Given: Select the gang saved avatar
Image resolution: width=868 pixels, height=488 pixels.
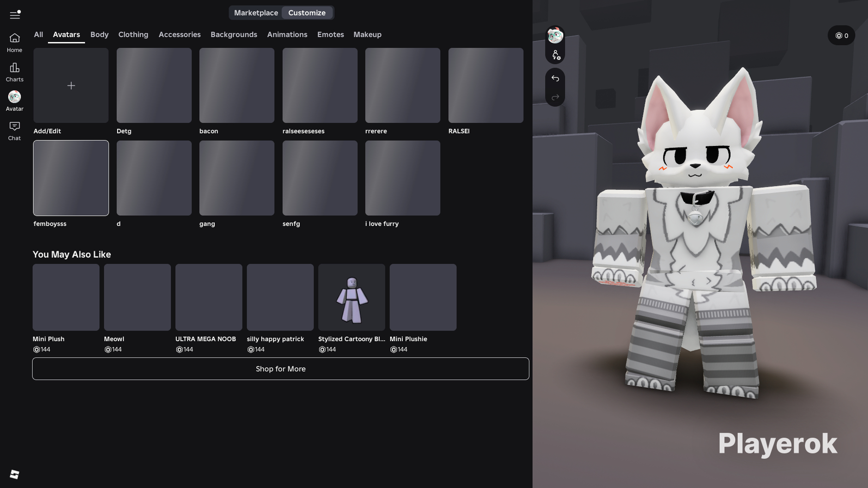Looking at the screenshot, I should coord(237,178).
